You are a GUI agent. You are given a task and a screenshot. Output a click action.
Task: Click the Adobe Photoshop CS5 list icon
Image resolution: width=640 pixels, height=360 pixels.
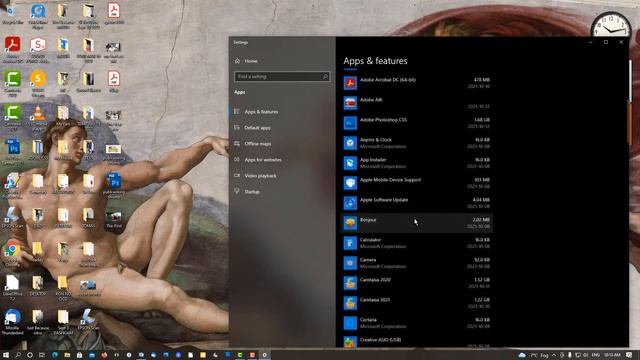pos(350,123)
